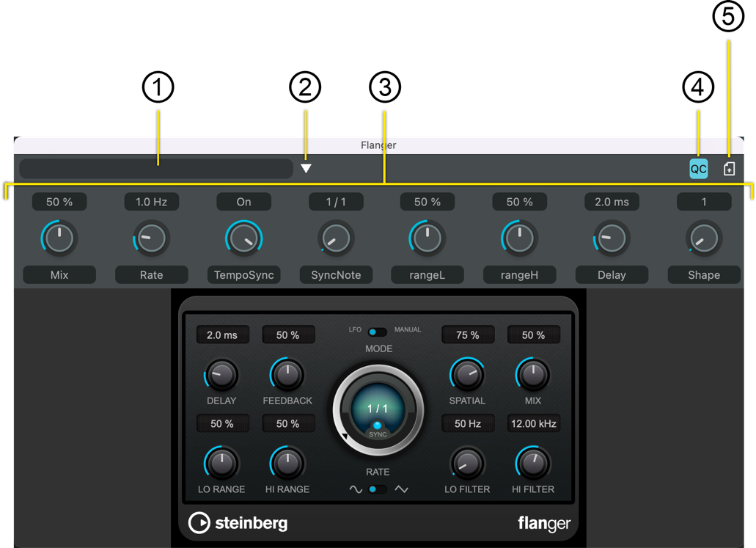Click the empty preset name field
Image resolution: width=756 pixels, height=548 pixels.
155,169
